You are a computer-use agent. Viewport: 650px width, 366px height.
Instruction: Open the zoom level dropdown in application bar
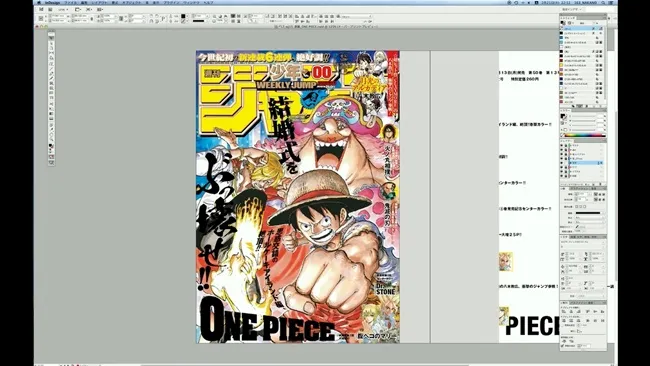coord(63,9)
